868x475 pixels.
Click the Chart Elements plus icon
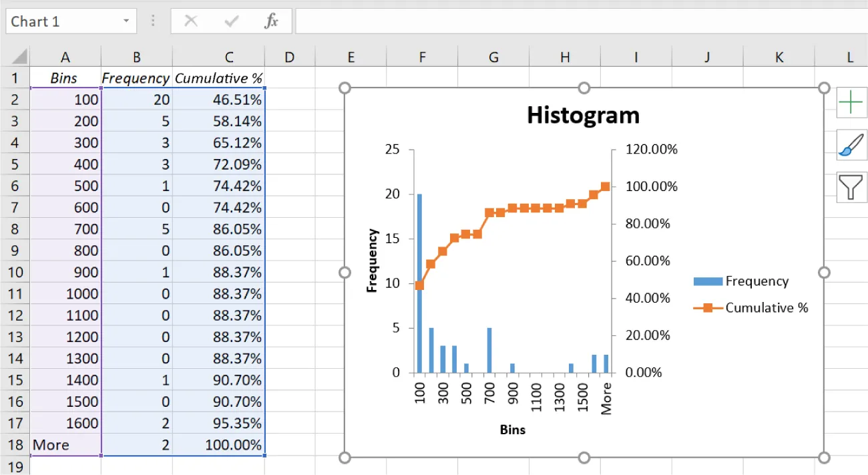[851, 102]
